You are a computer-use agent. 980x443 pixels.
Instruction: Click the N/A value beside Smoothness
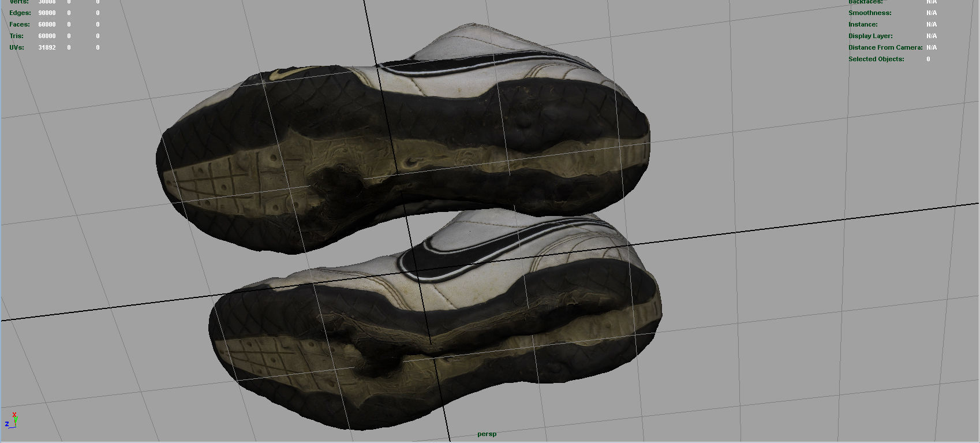click(932, 13)
